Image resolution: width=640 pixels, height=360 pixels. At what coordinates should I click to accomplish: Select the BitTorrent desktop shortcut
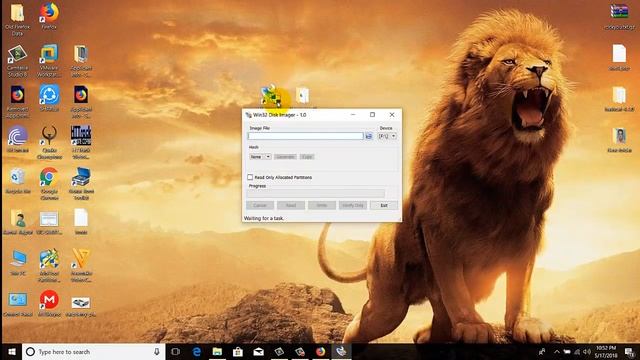pos(17,139)
